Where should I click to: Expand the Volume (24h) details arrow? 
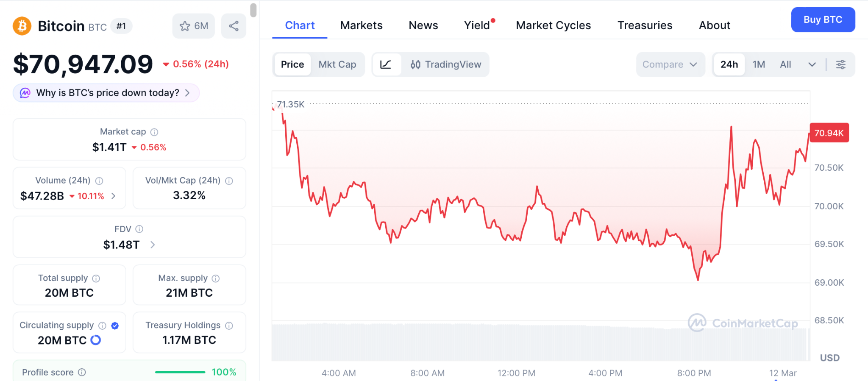[x=114, y=196]
